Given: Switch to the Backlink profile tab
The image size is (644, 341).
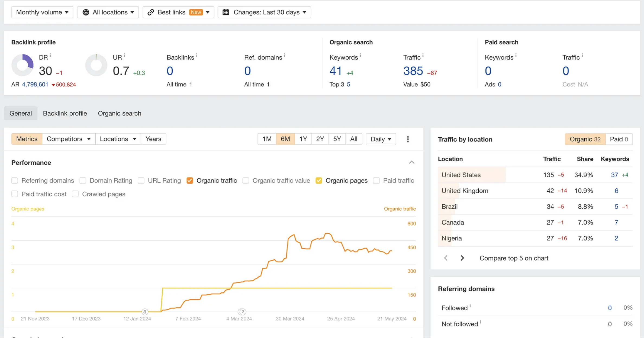Looking at the screenshot, I should [x=65, y=113].
